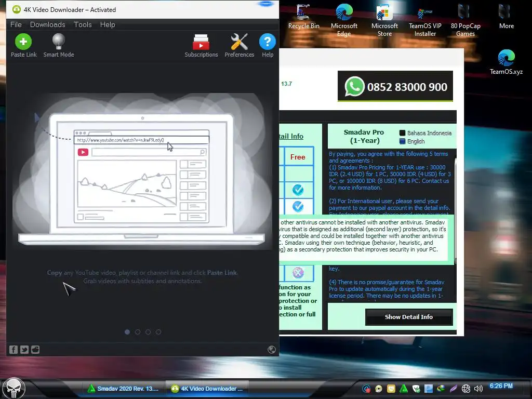
Task: Click the globe icon in downloader footer
Action: click(x=271, y=350)
